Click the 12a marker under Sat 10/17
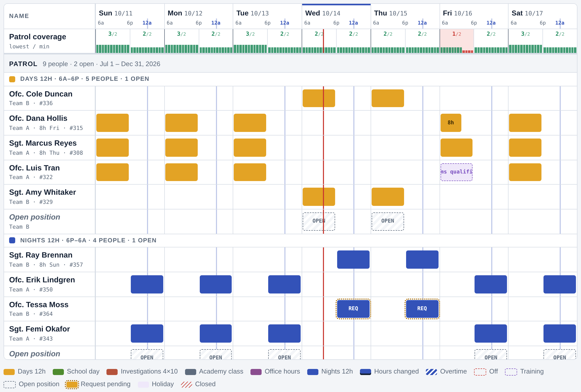 pos(560,23)
